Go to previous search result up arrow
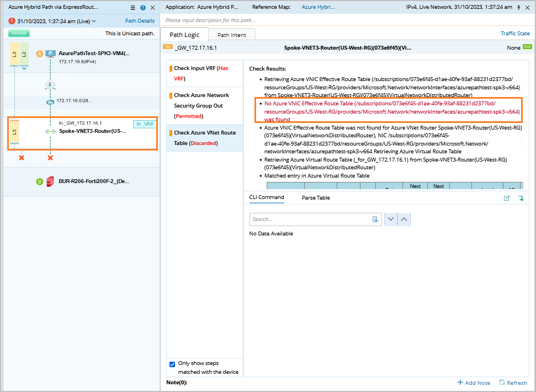The width and height of the screenshot is (536, 392). point(404,219)
